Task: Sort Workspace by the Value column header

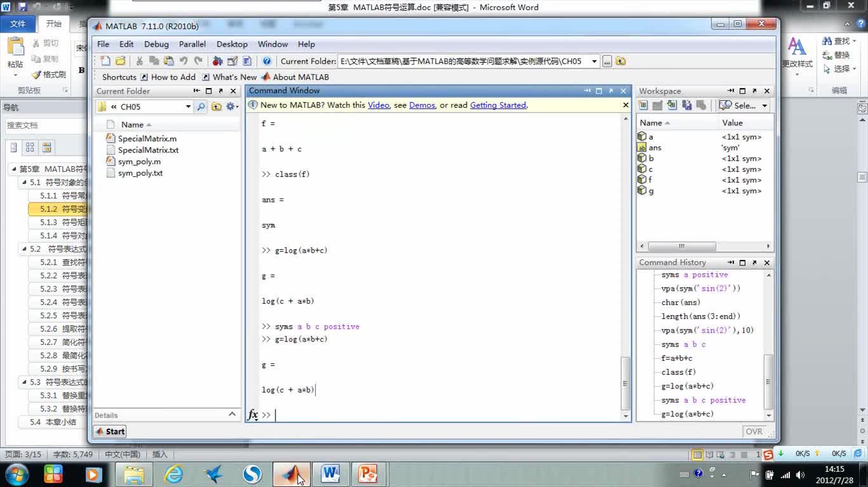Action: click(746, 123)
